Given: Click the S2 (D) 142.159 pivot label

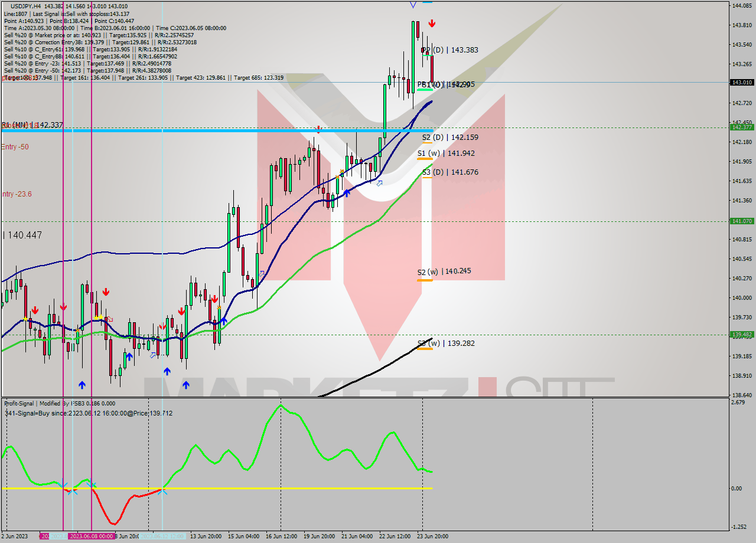Looking at the screenshot, I should point(450,137).
